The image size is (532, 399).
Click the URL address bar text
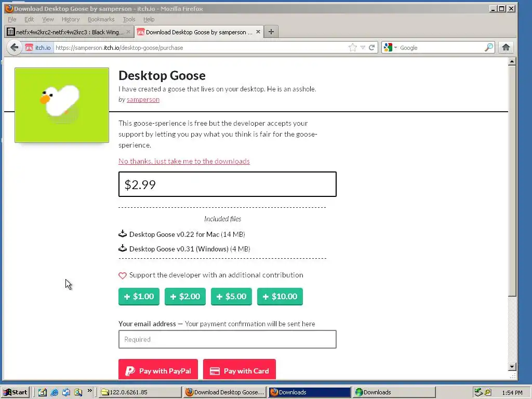[119, 48]
